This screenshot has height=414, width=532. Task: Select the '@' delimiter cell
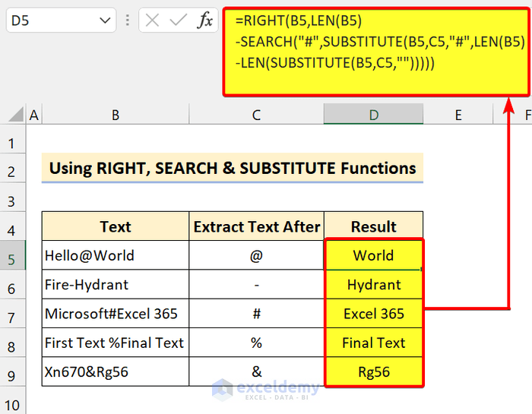[257, 255]
